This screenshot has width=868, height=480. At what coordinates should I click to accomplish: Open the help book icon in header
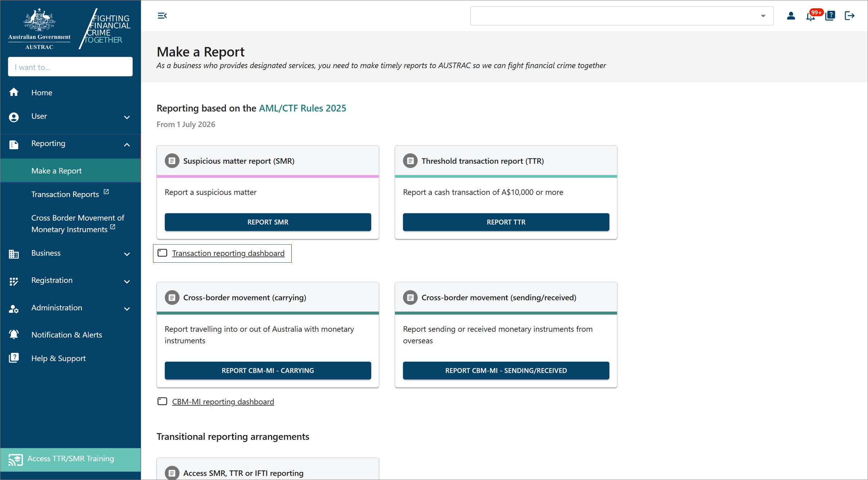click(x=830, y=15)
